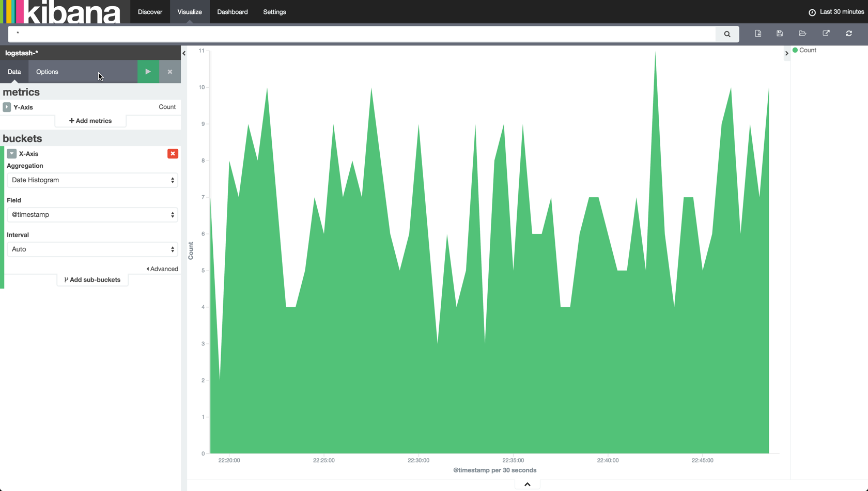
Task: Click the clock icon beside time range
Action: coord(812,12)
